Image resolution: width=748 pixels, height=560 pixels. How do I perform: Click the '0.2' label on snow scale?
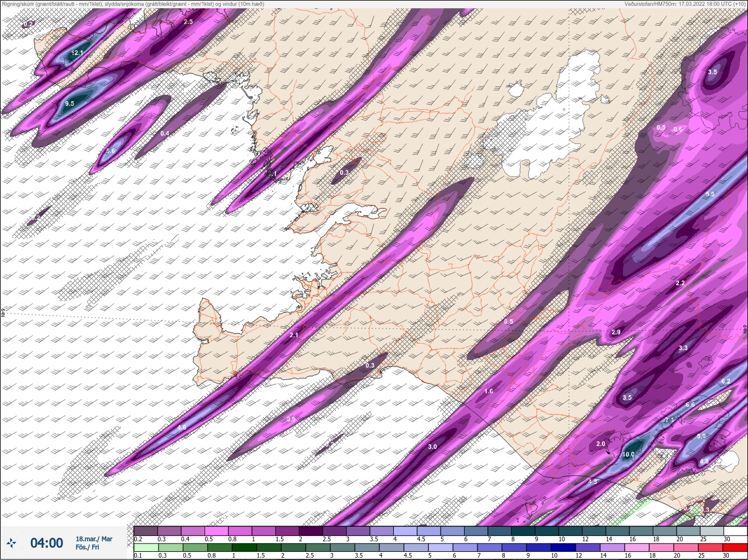pos(138,539)
